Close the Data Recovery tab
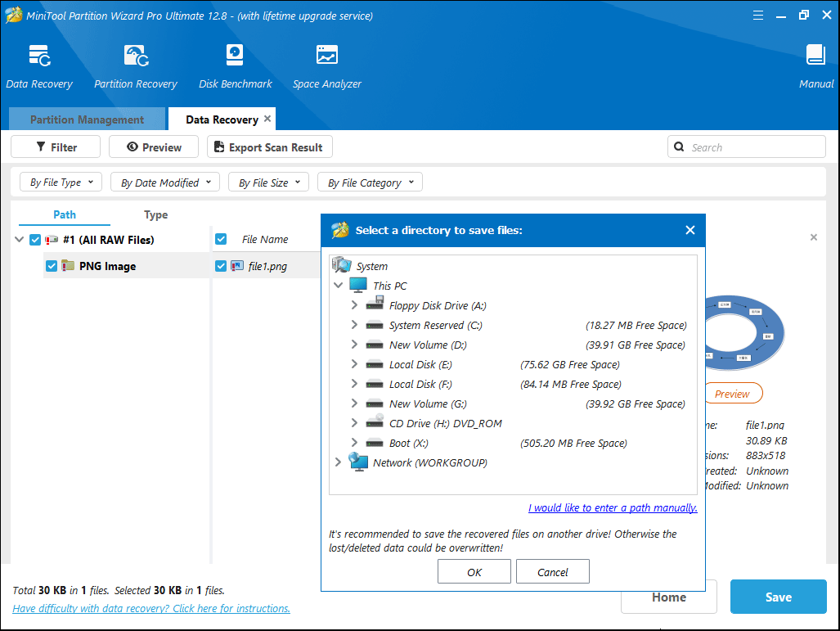The image size is (840, 631). click(267, 119)
